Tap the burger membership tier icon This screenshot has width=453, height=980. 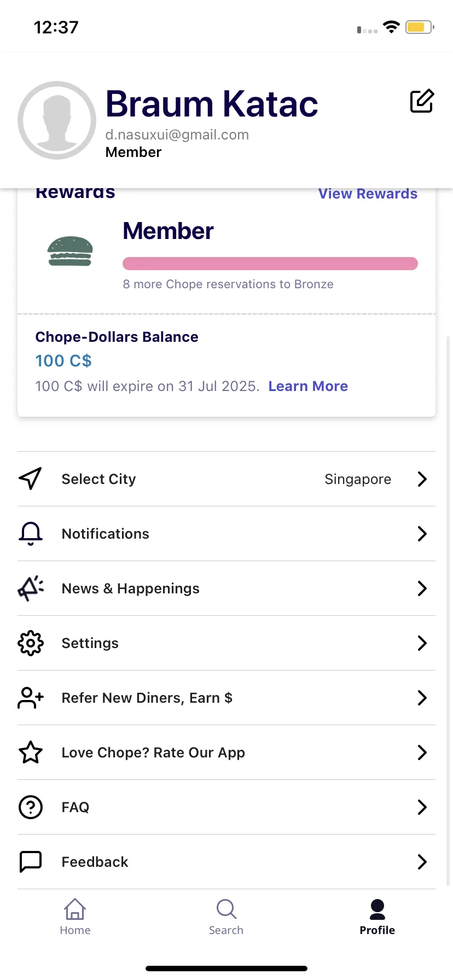71,251
